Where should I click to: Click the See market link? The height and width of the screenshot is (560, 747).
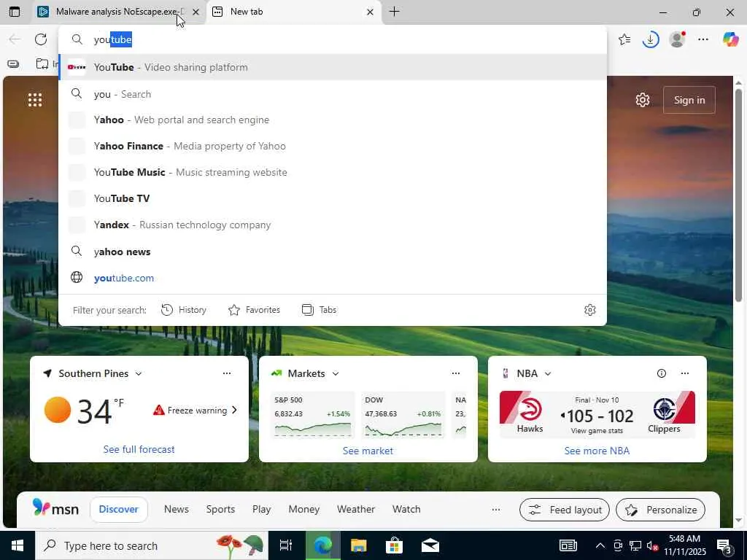368,451
